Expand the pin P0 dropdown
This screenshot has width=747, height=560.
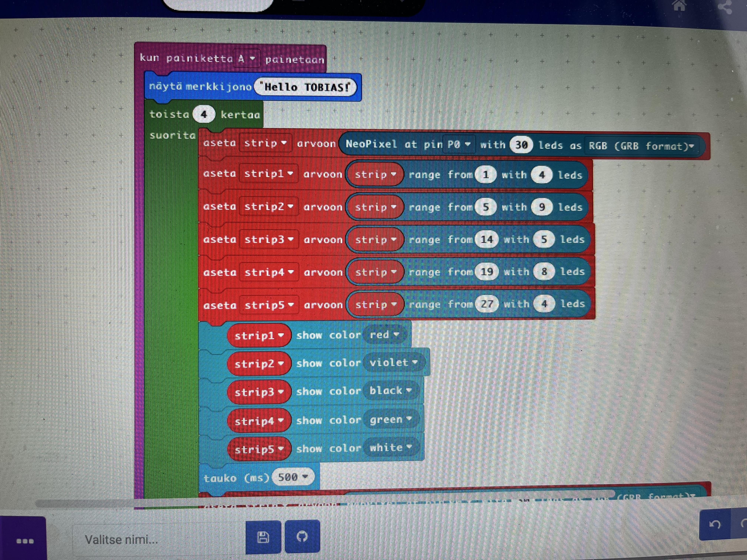[x=459, y=144]
